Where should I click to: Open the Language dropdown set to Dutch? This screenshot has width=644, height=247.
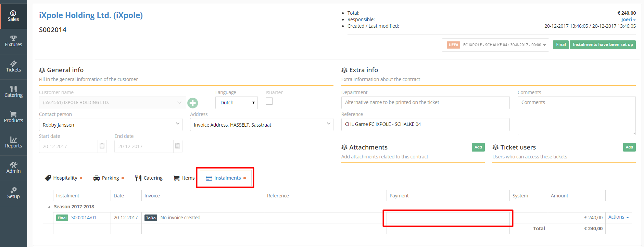pos(236,103)
